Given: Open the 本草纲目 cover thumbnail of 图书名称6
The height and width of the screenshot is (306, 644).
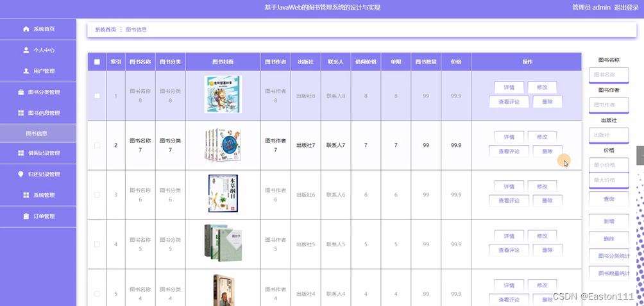Looking at the screenshot, I should [x=223, y=194].
